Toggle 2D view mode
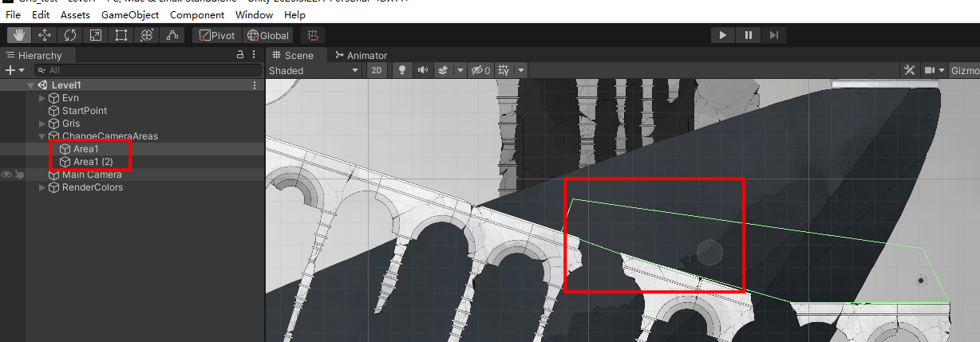The height and width of the screenshot is (342, 980). click(x=377, y=70)
